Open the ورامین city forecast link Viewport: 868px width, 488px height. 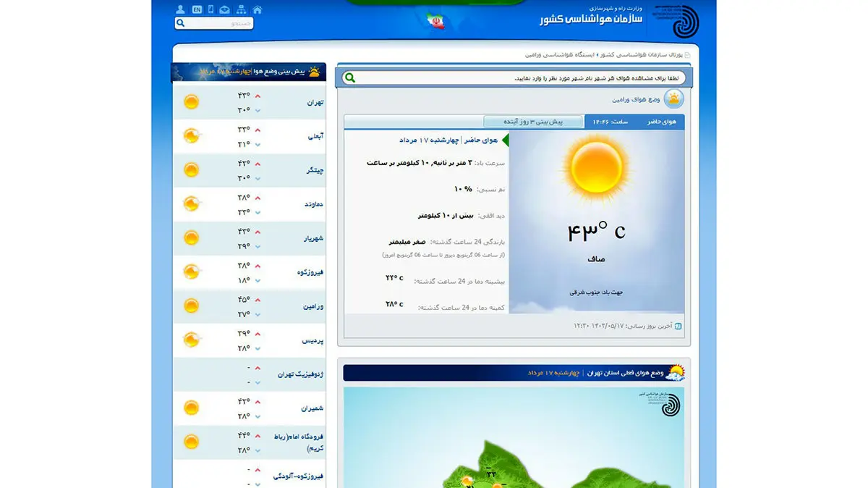313,306
